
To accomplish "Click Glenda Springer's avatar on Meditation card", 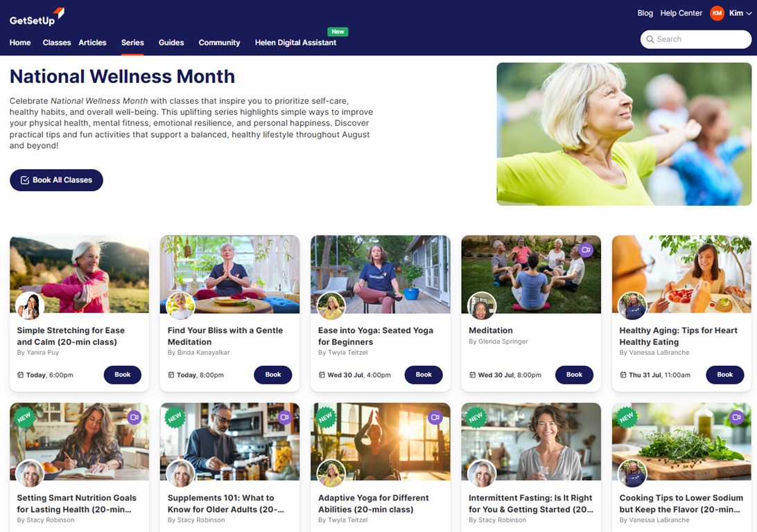I will (x=482, y=306).
